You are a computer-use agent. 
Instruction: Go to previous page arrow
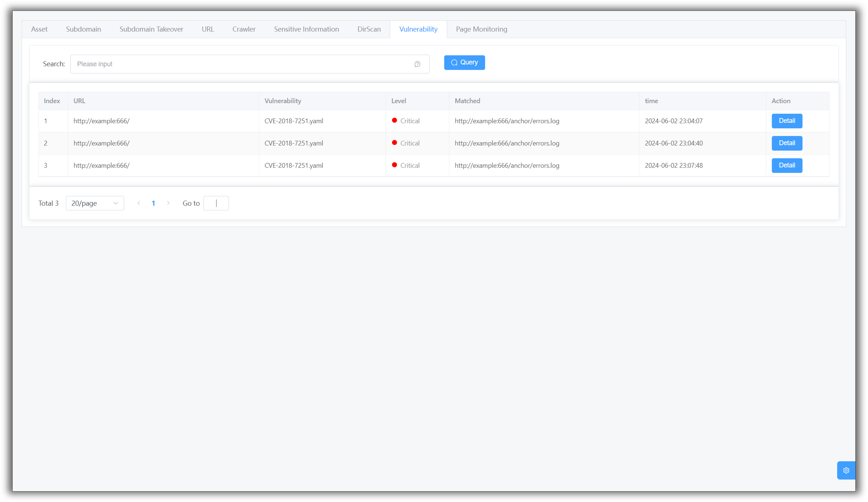(x=139, y=203)
